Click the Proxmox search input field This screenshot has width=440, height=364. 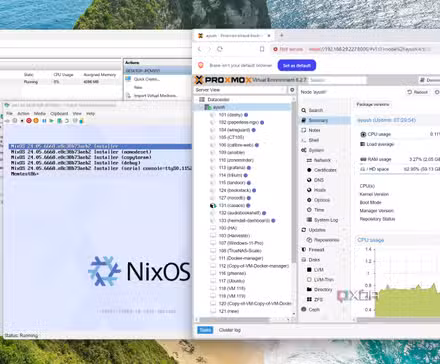click(337, 80)
